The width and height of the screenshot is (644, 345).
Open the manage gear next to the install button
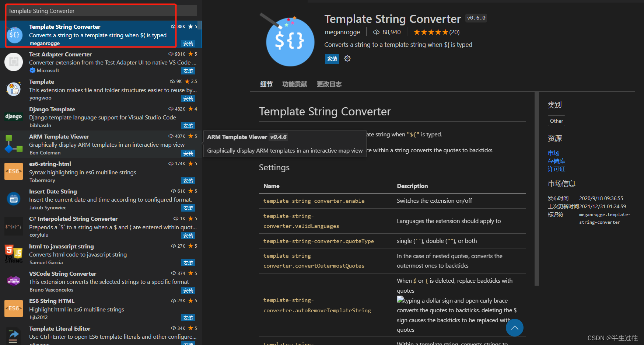[x=347, y=59]
